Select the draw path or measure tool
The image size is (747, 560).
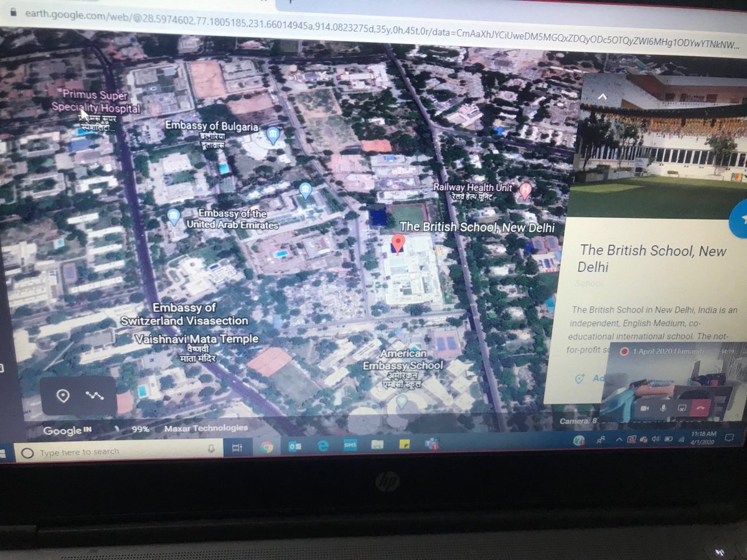(x=94, y=395)
